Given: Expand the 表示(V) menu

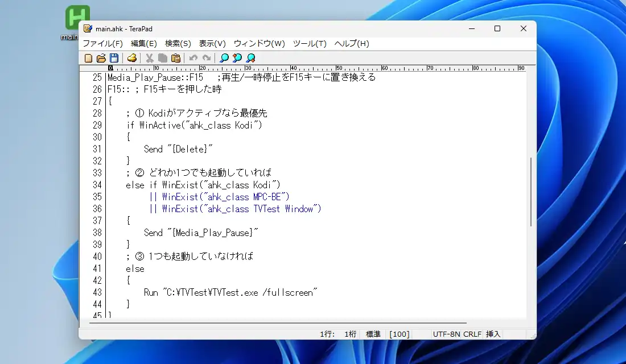Looking at the screenshot, I should pos(212,44).
